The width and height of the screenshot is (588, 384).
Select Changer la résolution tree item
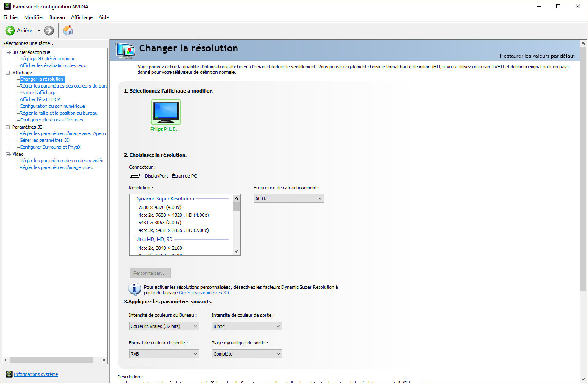point(42,79)
